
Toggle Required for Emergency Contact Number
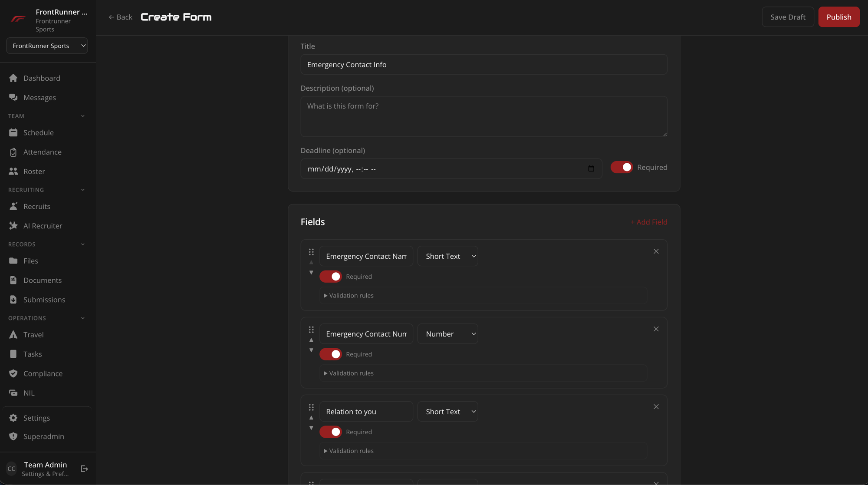(331, 354)
